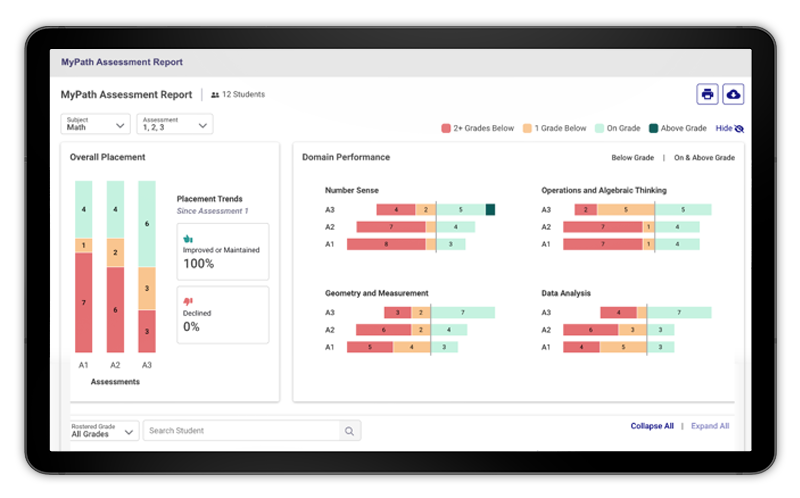Click Collapse All link
Viewport: 800px width, 498px height.
tap(652, 426)
